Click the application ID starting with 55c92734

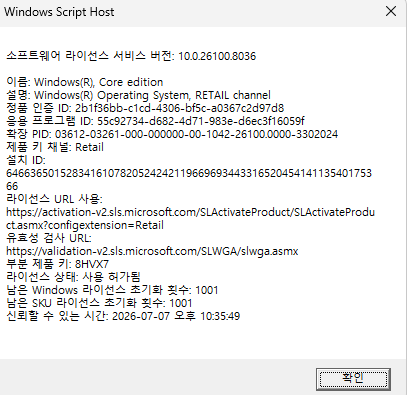(201, 121)
